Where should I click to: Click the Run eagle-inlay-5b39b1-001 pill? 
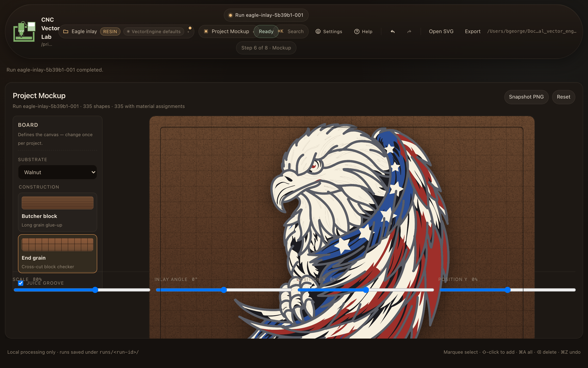click(x=266, y=15)
